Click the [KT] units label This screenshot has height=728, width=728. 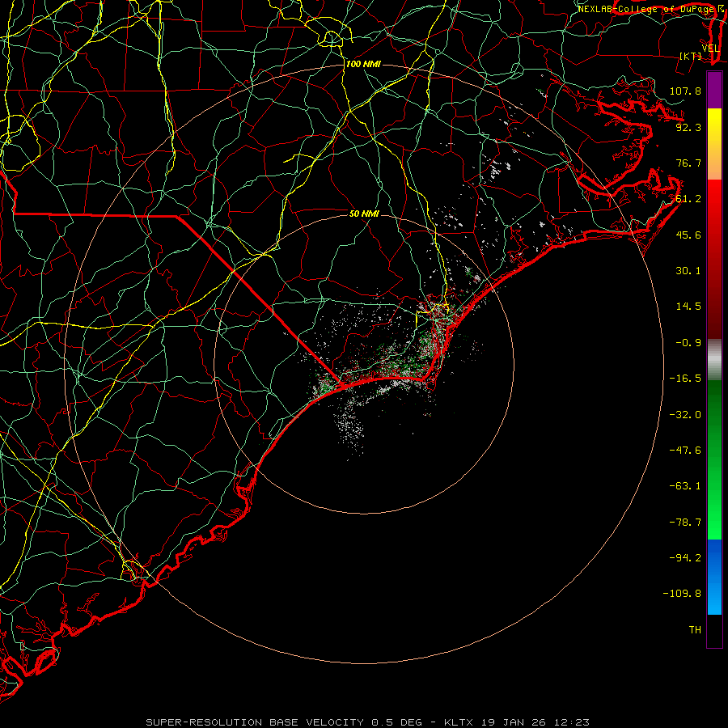point(691,56)
